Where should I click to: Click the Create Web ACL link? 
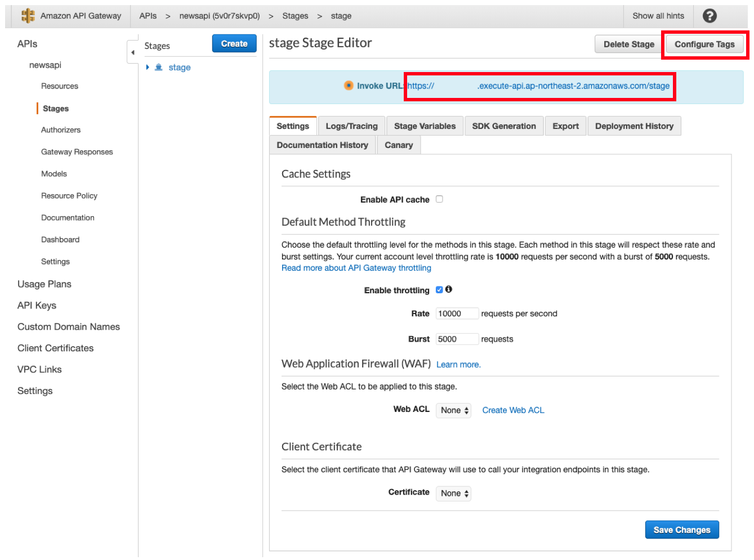click(x=513, y=410)
